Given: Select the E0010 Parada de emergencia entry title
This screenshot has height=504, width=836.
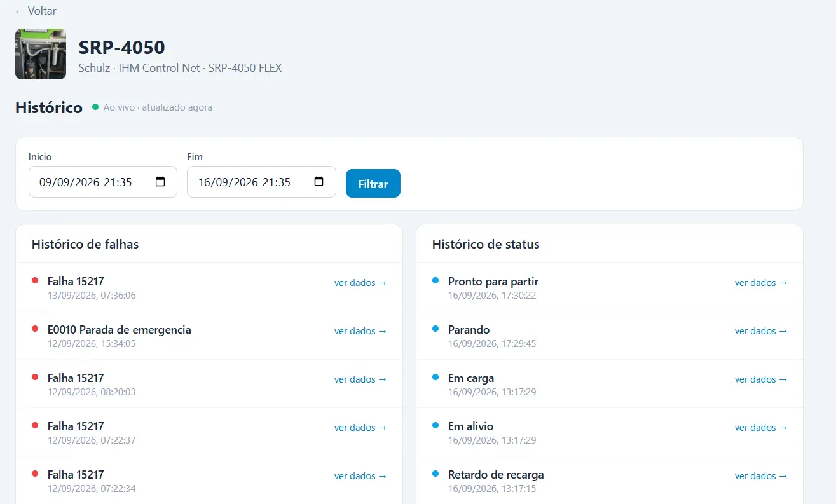Looking at the screenshot, I should [120, 330].
